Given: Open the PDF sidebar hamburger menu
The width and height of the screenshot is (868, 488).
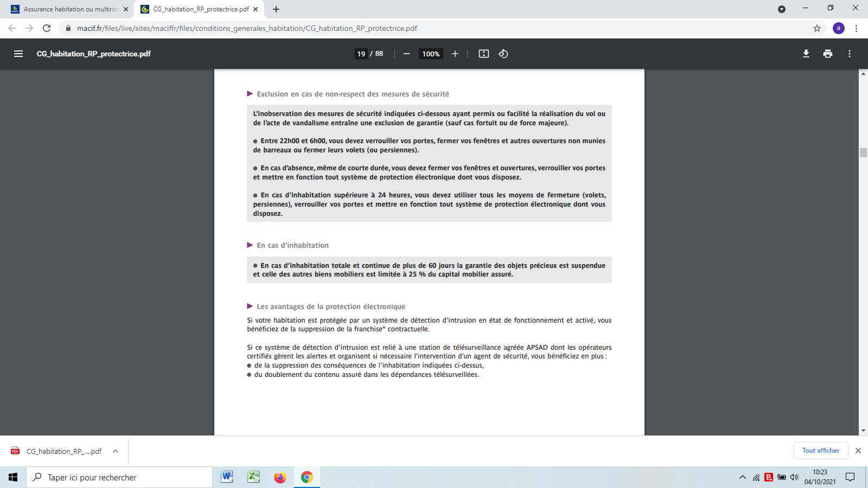Looking at the screenshot, I should point(18,54).
